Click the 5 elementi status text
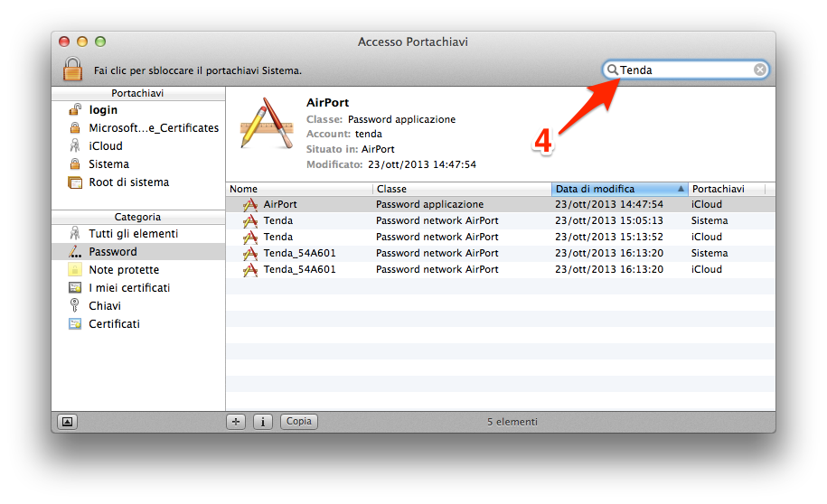This screenshot has width=827, height=504. 512,422
